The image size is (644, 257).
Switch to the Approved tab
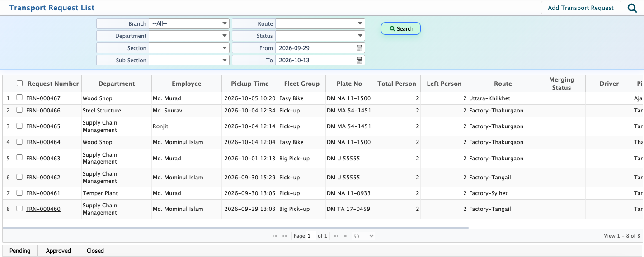pyautogui.click(x=58, y=251)
